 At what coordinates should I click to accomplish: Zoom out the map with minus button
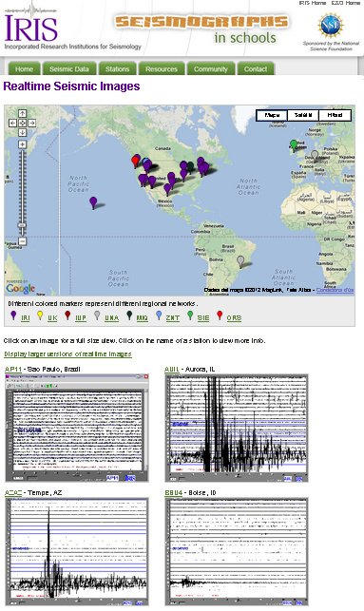(x=22, y=241)
